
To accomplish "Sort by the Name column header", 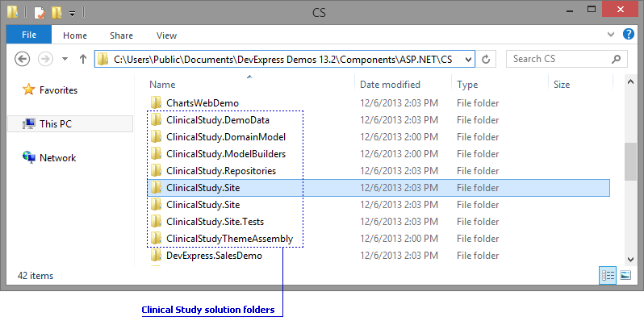I will click(162, 85).
